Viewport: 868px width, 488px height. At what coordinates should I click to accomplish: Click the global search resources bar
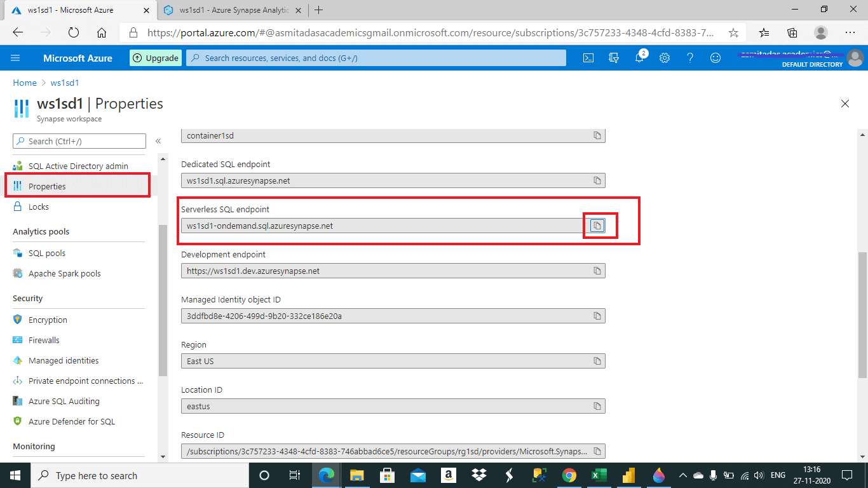click(376, 58)
